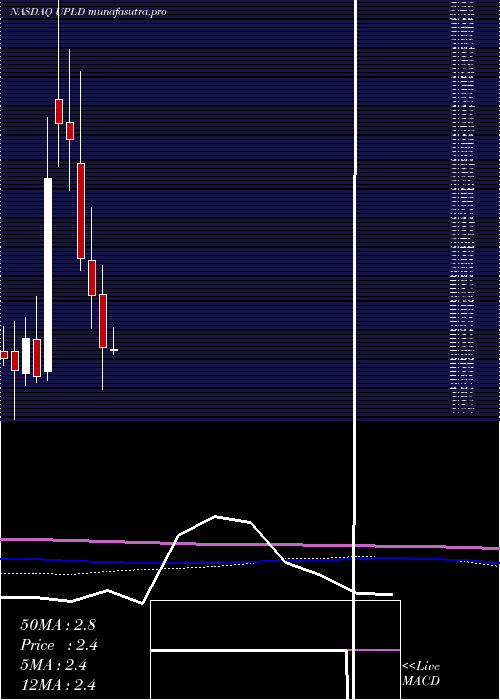
Task: Click the longest red bearish candlestick body
Action: pos(81,211)
